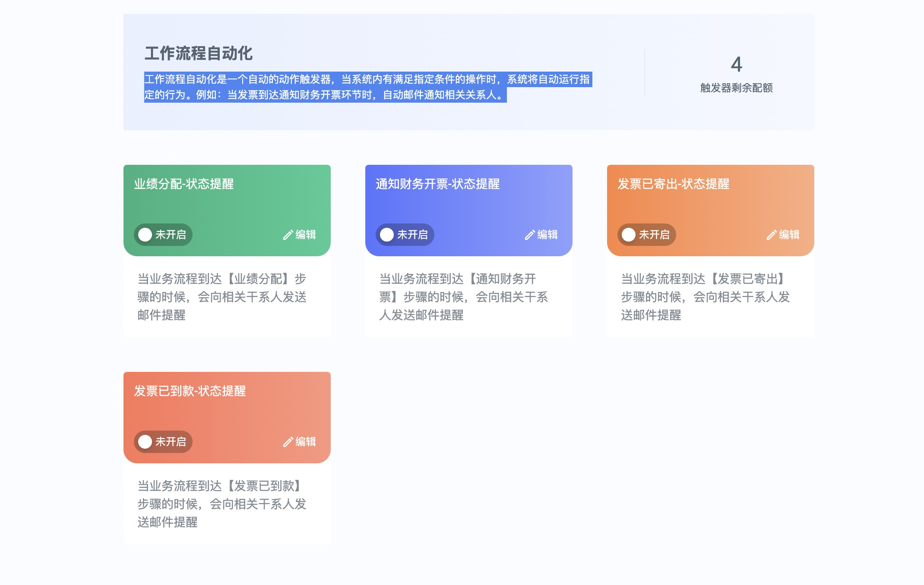This screenshot has height=585, width=924.
Task: Click the pencil icon on 业绩分配-状态提醒 card
Action: point(288,235)
